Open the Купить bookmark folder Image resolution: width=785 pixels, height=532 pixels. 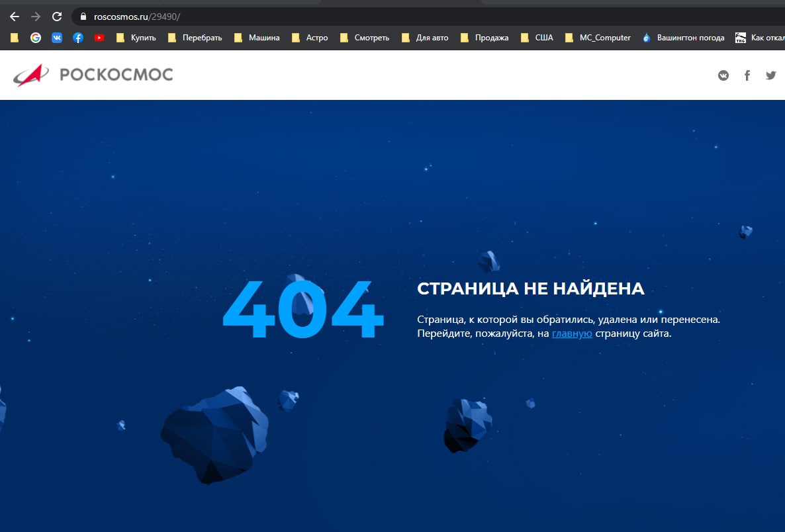pyautogui.click(x=136, y=38)
